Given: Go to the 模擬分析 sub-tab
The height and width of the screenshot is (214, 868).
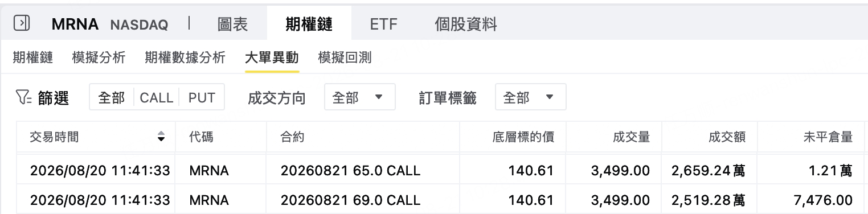Looking at the screenshot, I should click(99, 57).
